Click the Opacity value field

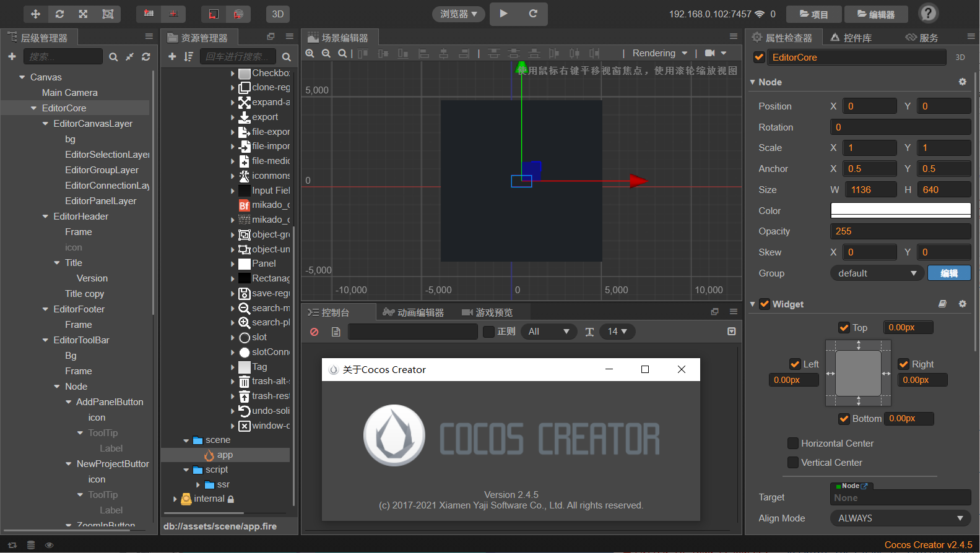point(900,231)
